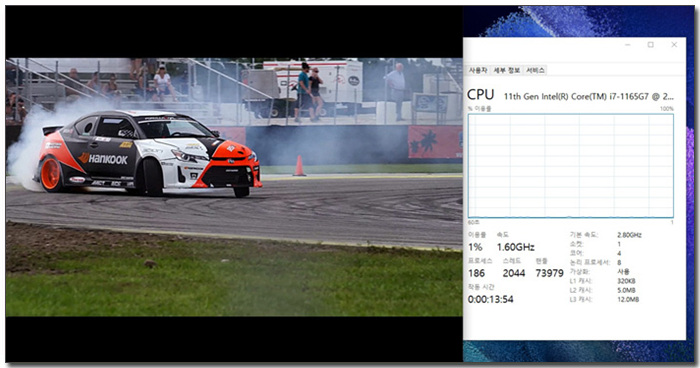The image size is (700, 368).
Task: Click the orange traffic cone in video
Action: 299,166
